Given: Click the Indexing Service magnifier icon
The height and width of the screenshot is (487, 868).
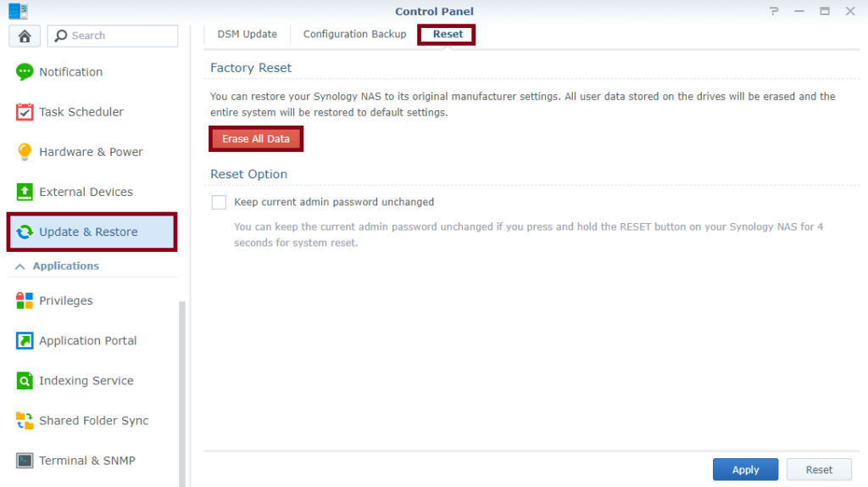Looking at the screenshot, I should (25, 381).
